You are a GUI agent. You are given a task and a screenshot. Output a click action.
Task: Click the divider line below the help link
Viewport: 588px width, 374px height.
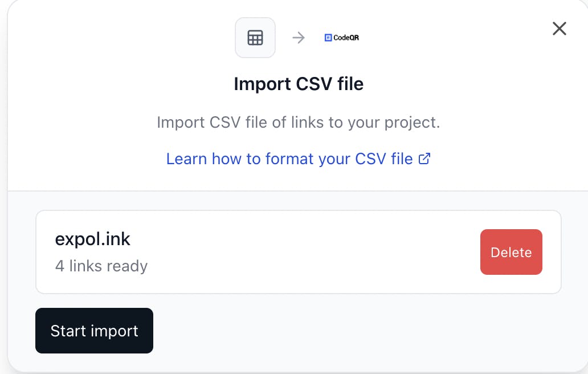click(299, 190)
